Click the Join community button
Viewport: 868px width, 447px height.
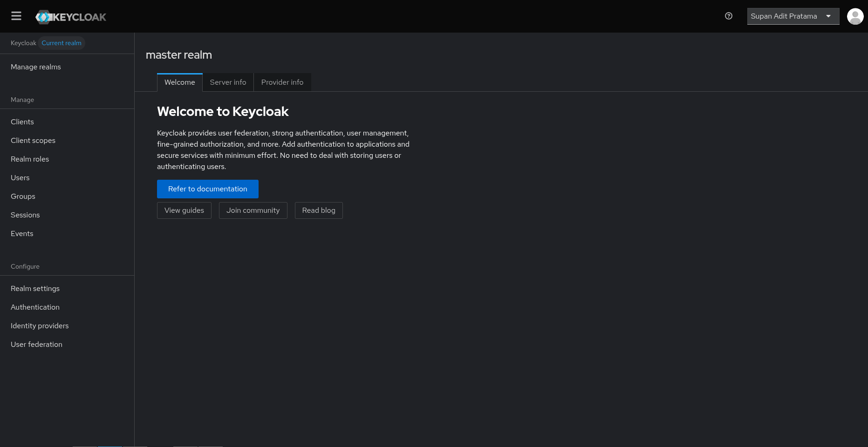(253, 210)
